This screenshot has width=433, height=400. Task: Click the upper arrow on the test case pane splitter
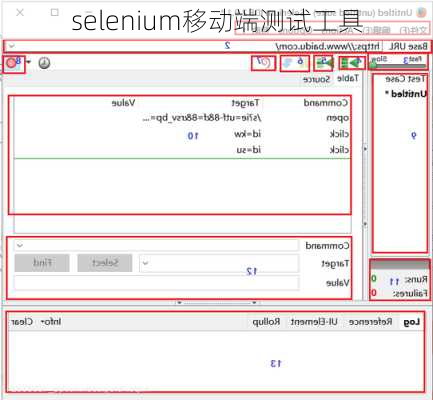365,148
